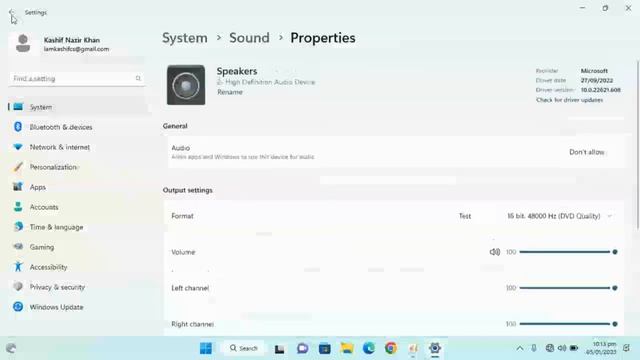Open the Gaming icon in sidebar
The width and height of the screenshot is (640, 360).
tap(18, 247)
